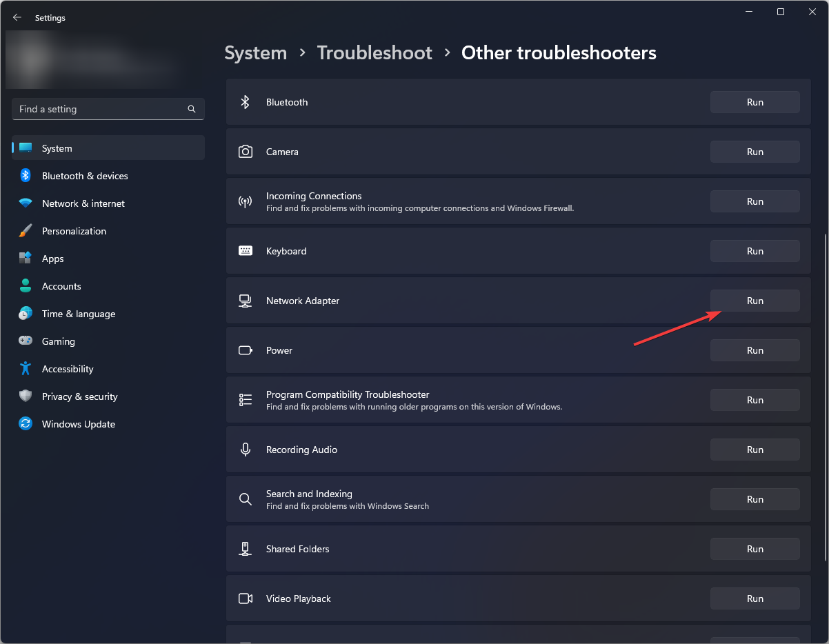Screen dimensions: 829x644
Task: Click the back arrow in Settings
Action: point(17,18)
